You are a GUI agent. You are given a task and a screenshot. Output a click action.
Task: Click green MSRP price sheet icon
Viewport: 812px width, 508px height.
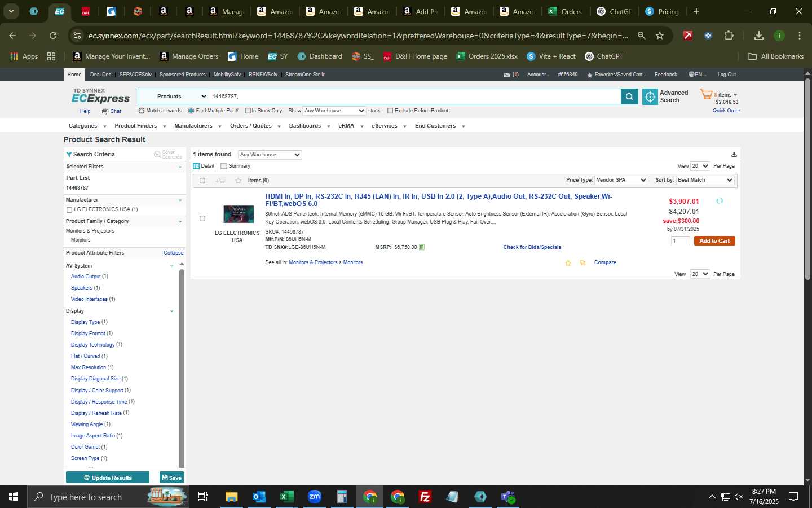(422, 247)
